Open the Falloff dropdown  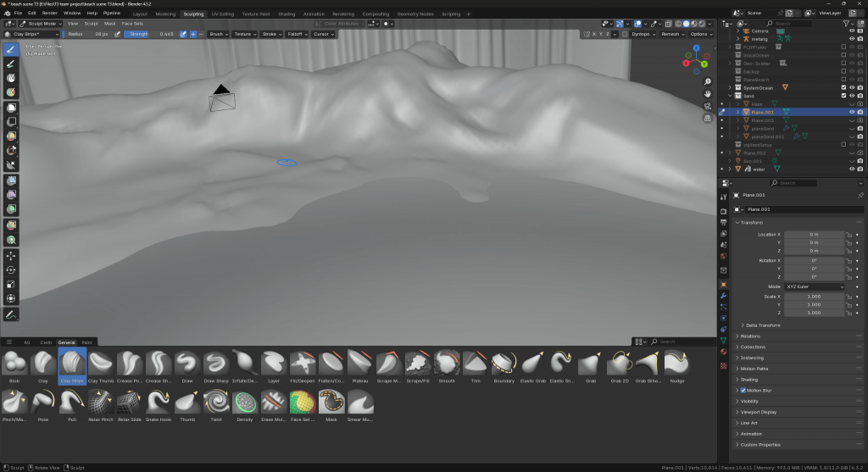pyautogui.click(x=296, y=34)
